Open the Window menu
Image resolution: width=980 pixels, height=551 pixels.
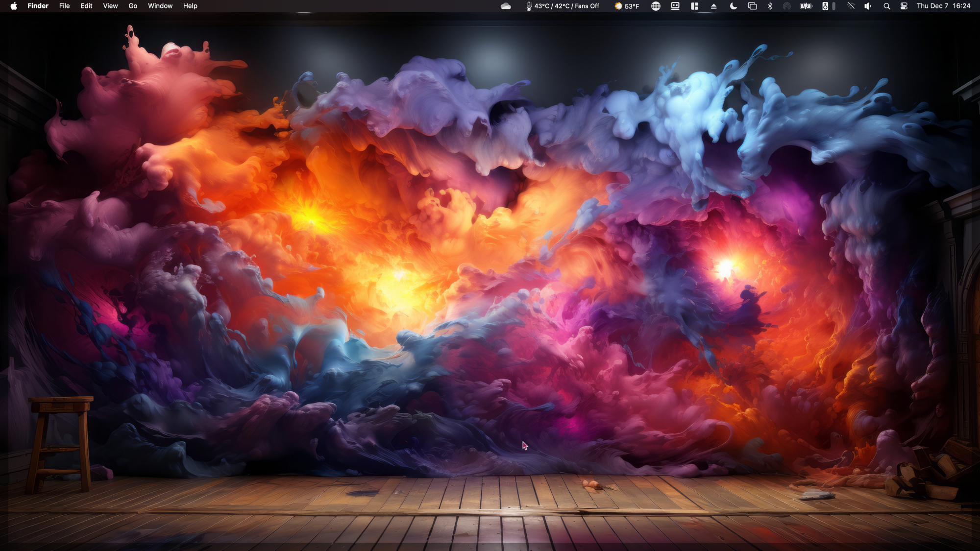pos(160,6)
